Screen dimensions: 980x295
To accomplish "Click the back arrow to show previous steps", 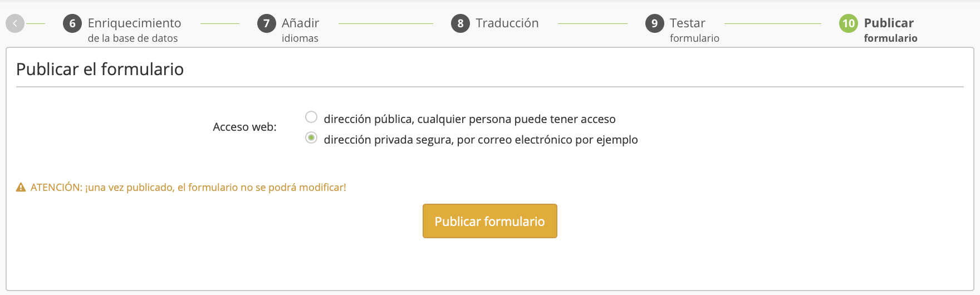I will 15,23.
